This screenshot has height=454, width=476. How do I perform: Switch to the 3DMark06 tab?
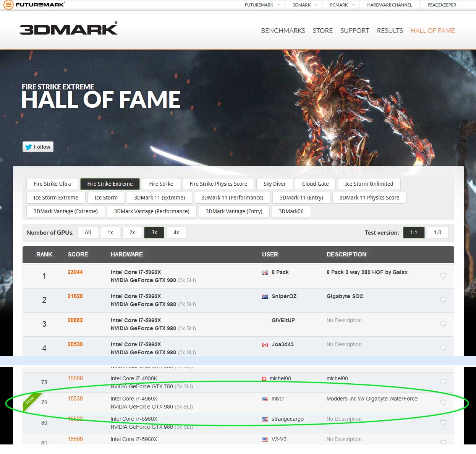click(x=291, y=211)
